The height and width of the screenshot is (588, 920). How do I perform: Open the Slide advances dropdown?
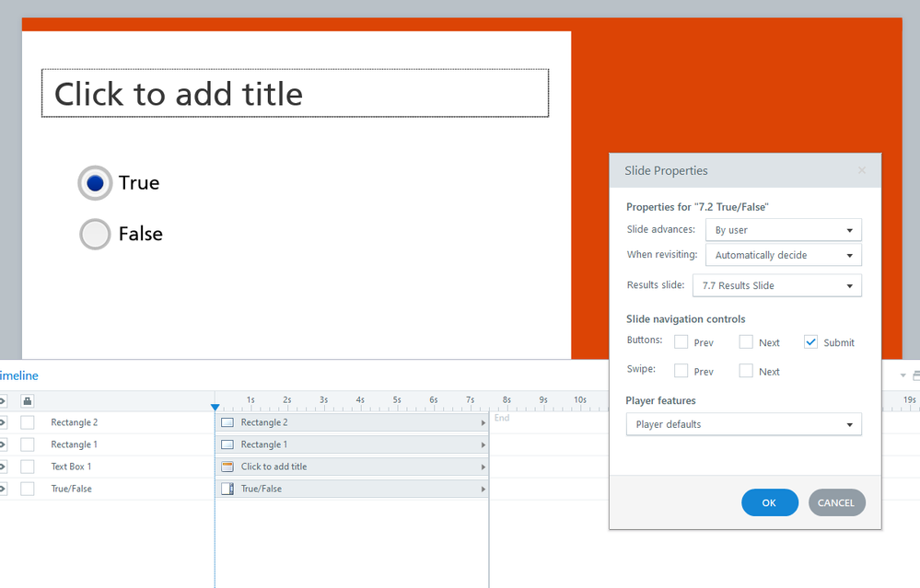click(x=784, y=230)
